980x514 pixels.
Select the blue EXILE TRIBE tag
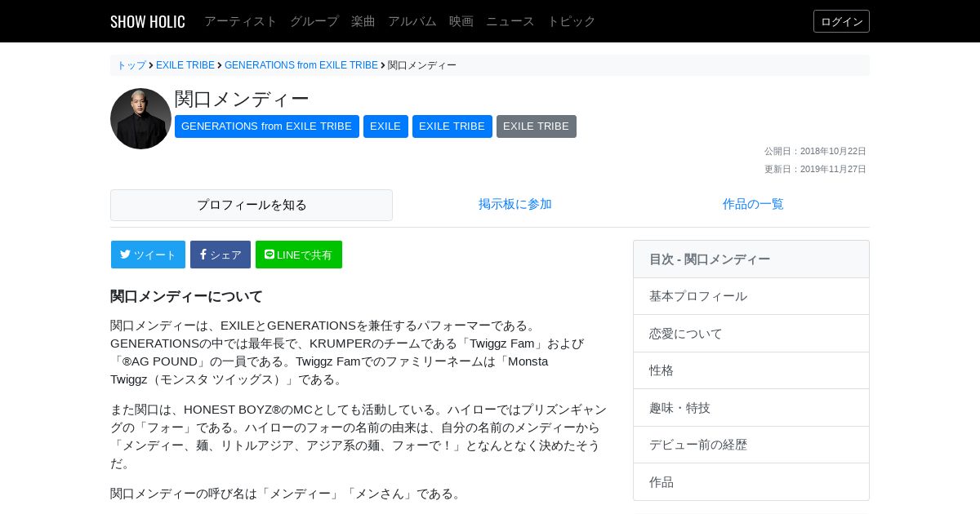[452, 126]
